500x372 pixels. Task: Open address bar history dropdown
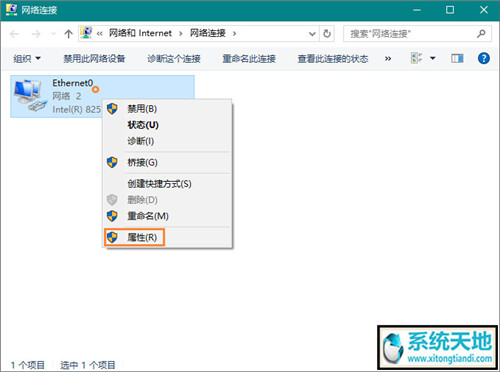coord(312,34)
